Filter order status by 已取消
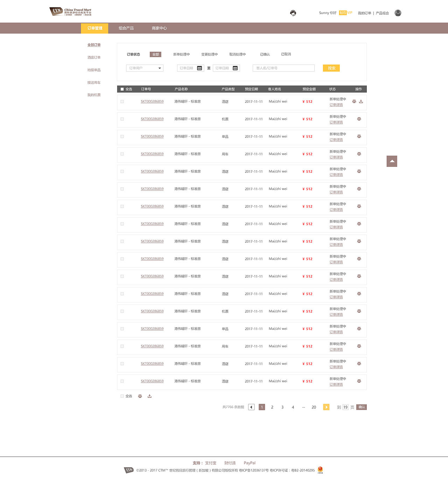Screen dimensions: 448x485 pos(286,54)
